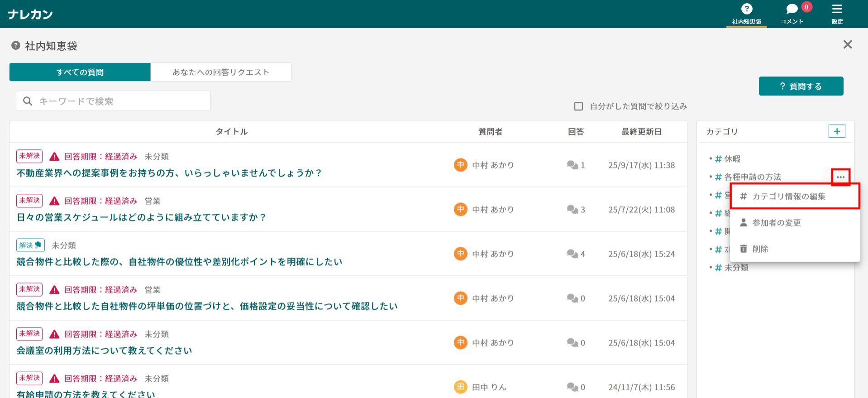Click reply count icon showing 3
868x398 pixels.
click(x=572, y=209)
